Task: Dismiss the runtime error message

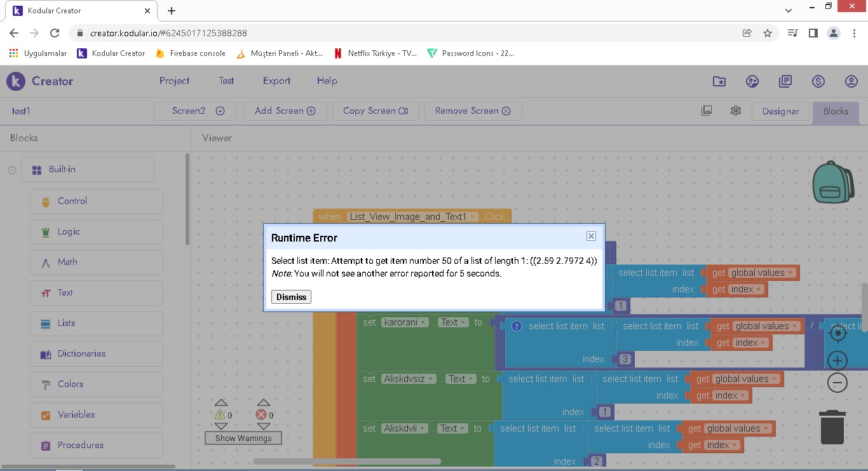Action: [x=291, y=297]
